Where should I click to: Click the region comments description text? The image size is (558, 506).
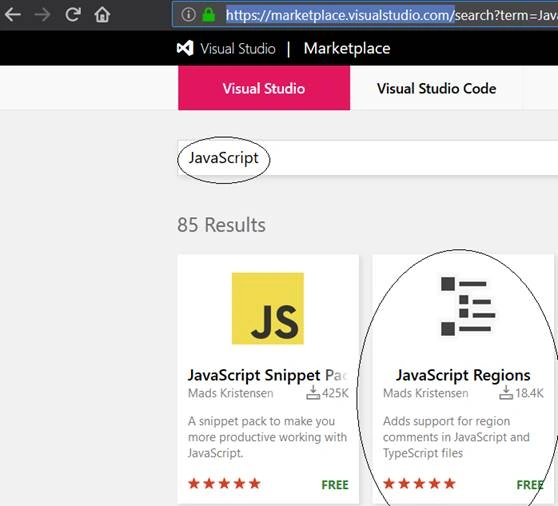point(456,437)
